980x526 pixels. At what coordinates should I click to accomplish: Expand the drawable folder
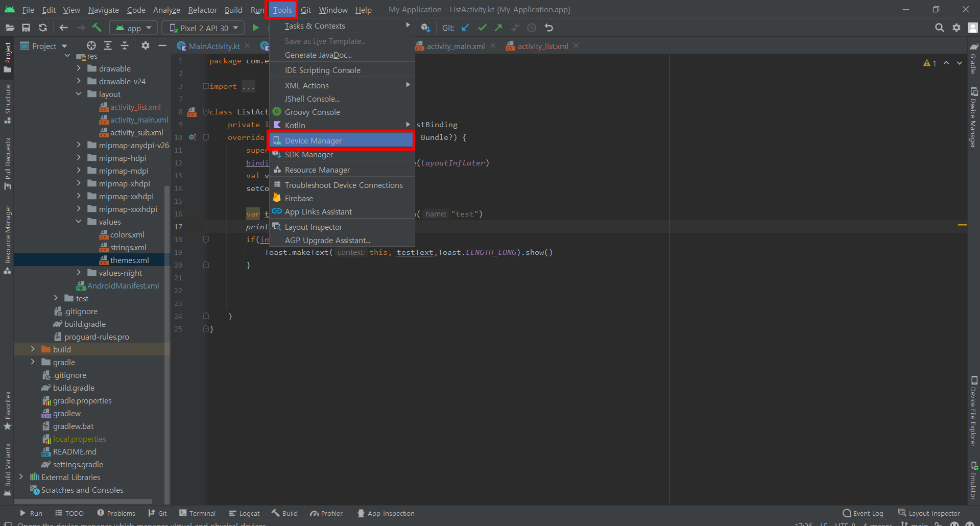(79, 68)
